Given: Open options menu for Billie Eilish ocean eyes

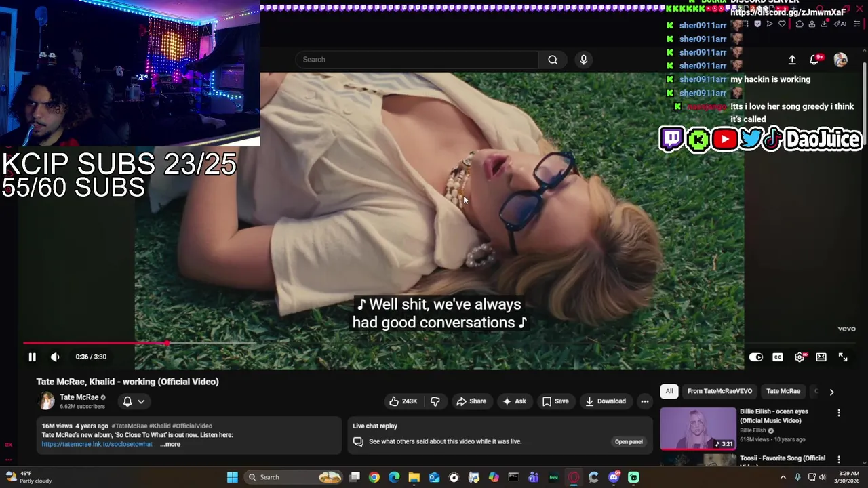Looking at the screenshot, I should coord(839,413).
